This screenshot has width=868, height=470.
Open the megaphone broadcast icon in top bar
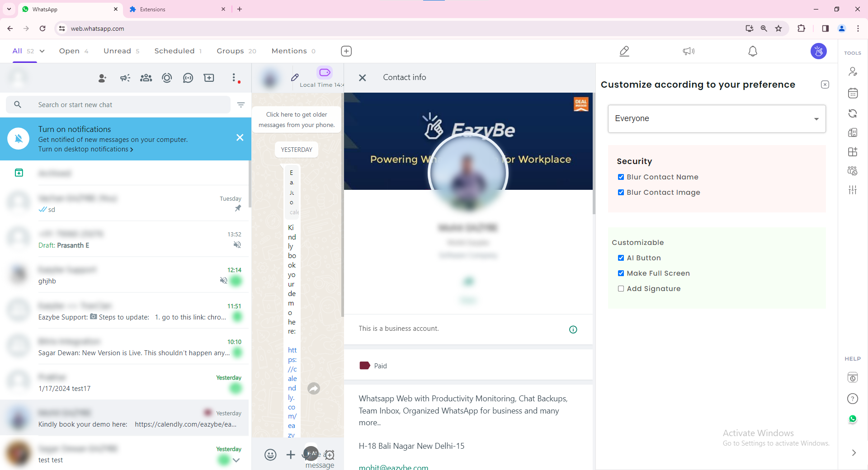pyautogui.click(x=689, y=51)
